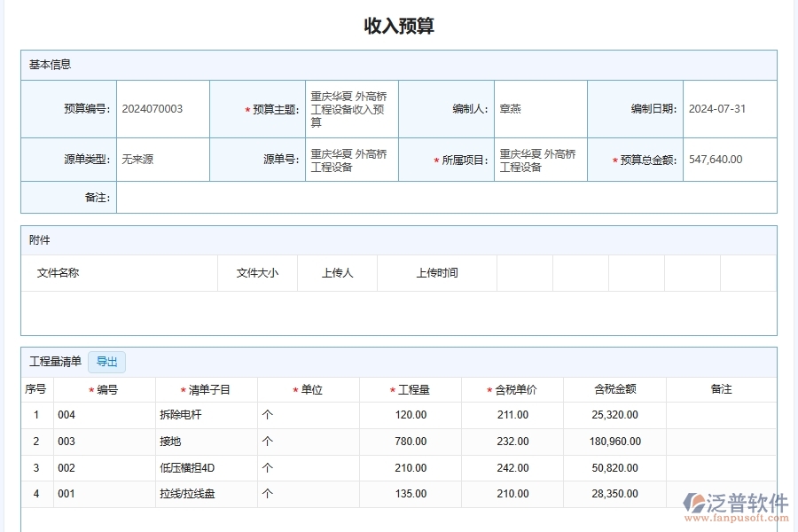The height and width of the screenshot is (532, 798).
Task: Click the 导出 export button
Action: click(x=106, y=362)
